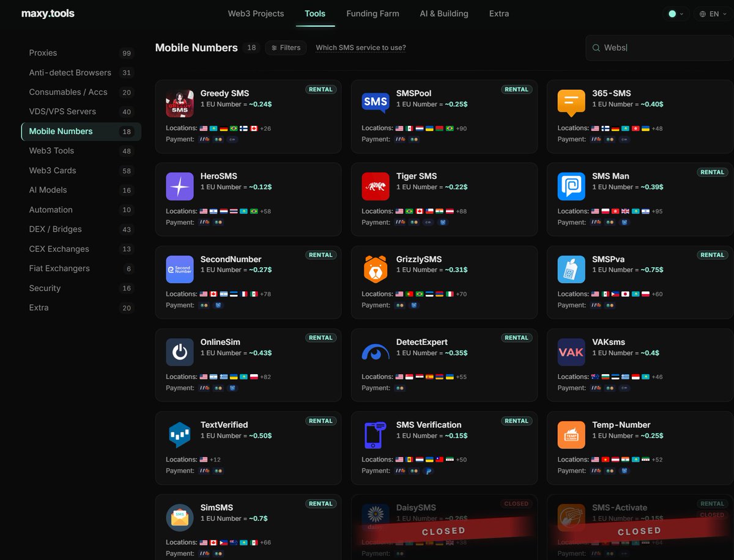734x560 pixels.
Task: Select Web3 Cards category
Action: tap(81, 170)
